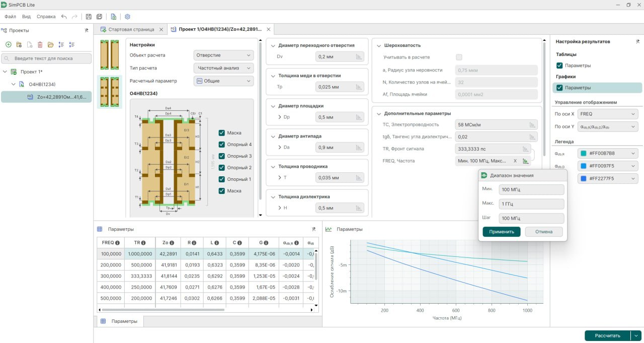
Task: Pin the Настройка результатов panel
Action: point(638,42)
